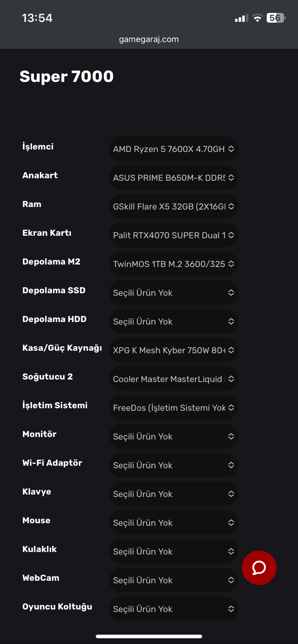298x644 pixels.
Task: Open the Ram GSkill Flare dropdown
Action: 173,206
